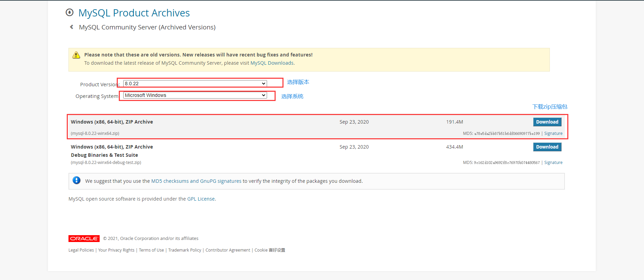The width and height of the screenshot is (644, 280).
Task: Click the MySQL Product Archives heading
Action: 134,13
